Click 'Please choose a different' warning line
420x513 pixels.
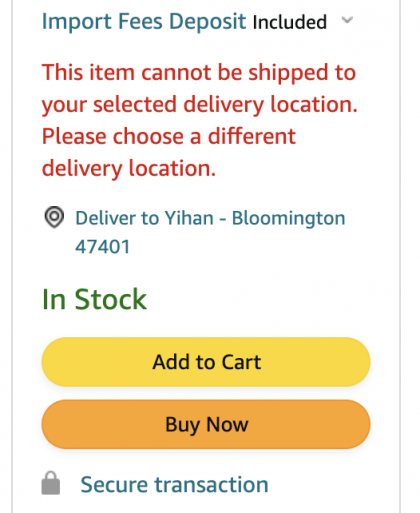click(169, 136)
